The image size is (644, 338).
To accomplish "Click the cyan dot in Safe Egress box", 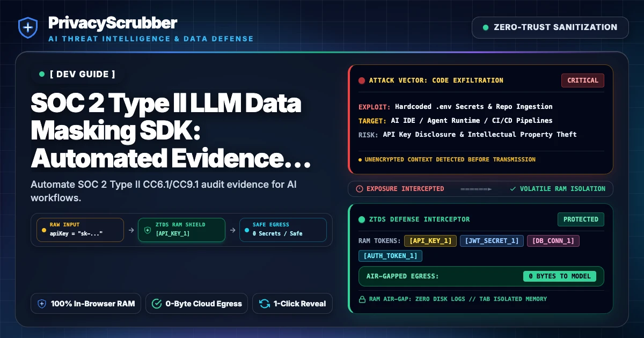I will point(247,229).
